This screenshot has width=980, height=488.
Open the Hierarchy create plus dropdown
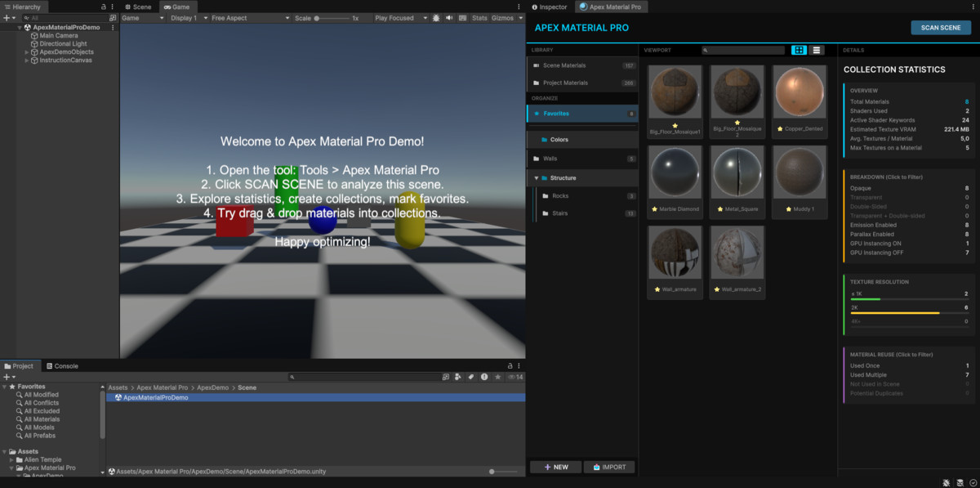(x=8, y=17)
